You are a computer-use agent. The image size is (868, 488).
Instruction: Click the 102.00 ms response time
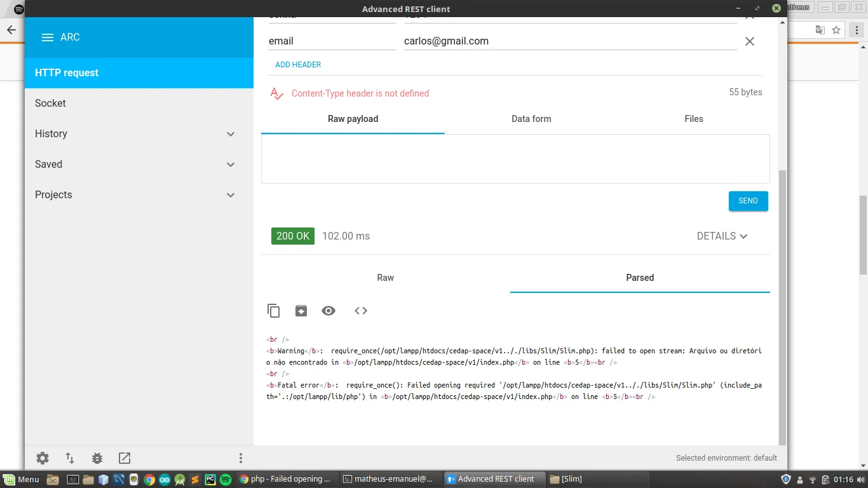tap(346, 236)
